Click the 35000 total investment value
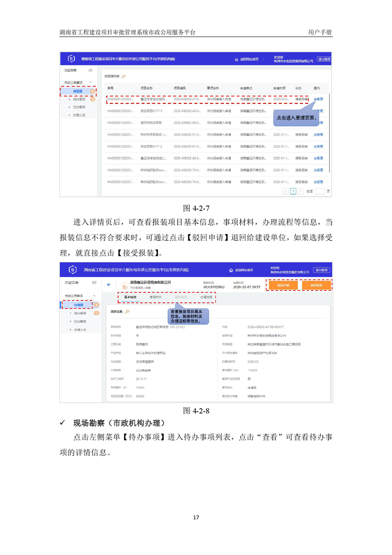This screenshot has width=392, height=555. tap(140, 396)
